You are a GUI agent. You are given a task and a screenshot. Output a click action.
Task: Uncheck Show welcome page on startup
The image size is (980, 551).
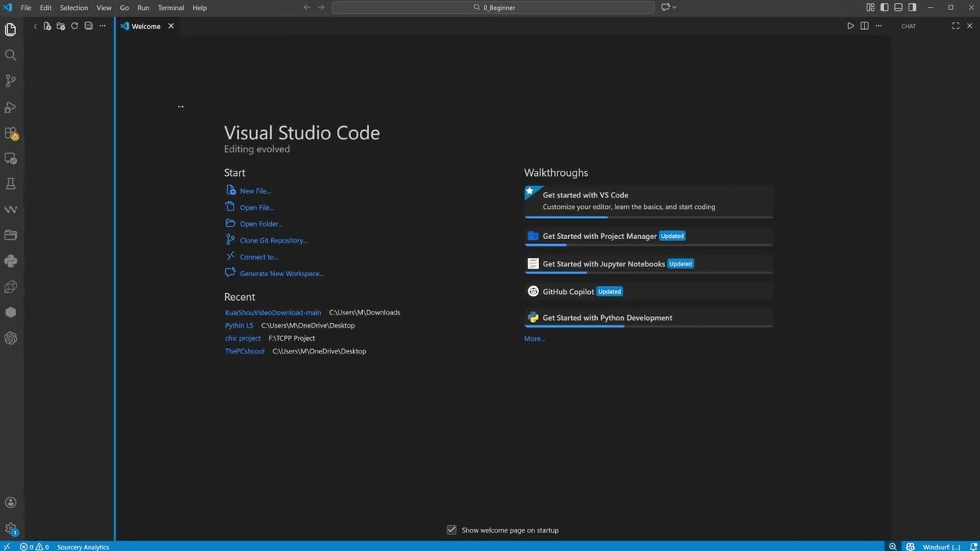452,530
